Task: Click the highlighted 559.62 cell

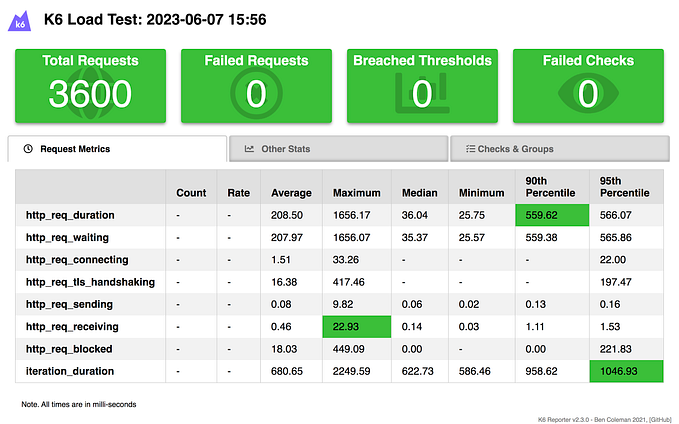Action: (552, 215)
